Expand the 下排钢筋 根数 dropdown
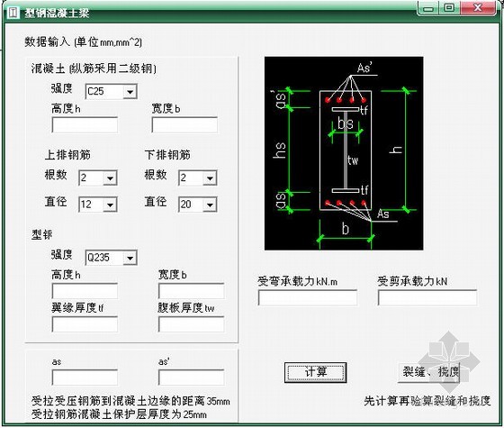This screenshot has height=428, width=504. click(197, 178)
